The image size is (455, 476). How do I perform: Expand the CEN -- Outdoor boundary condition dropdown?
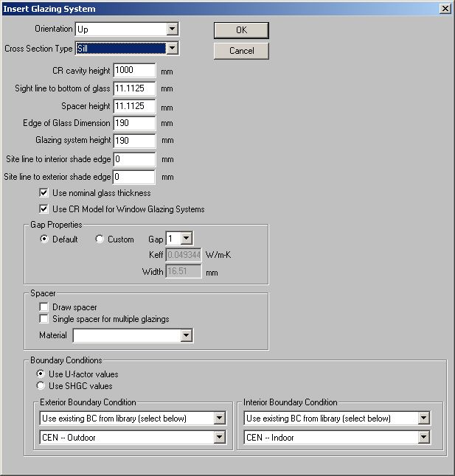click(x=218, y=438)
